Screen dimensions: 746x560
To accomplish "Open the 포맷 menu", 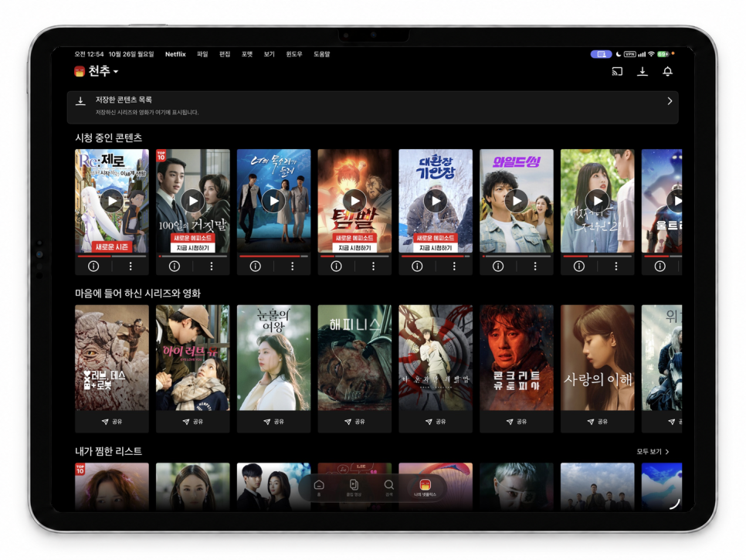I will tap(247, 54).
